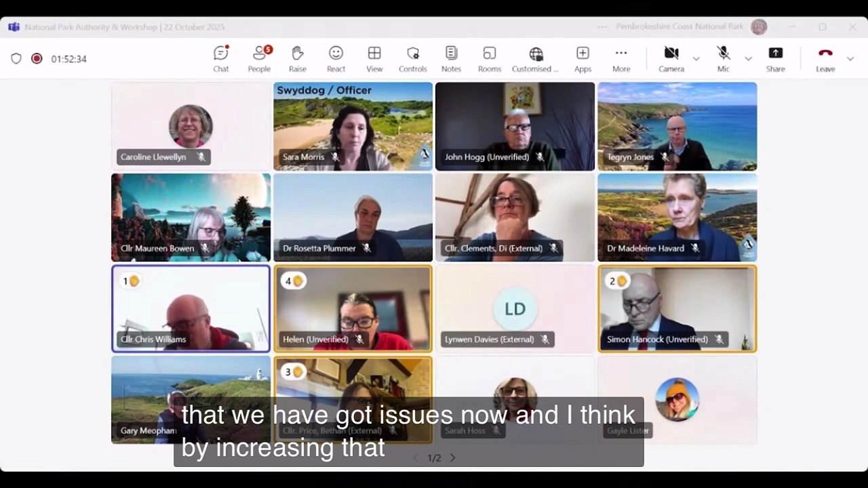Select Cllr Maureen Bowen's name label
Image resolution: width=868 pixels, height=488 pixels.
157,248
